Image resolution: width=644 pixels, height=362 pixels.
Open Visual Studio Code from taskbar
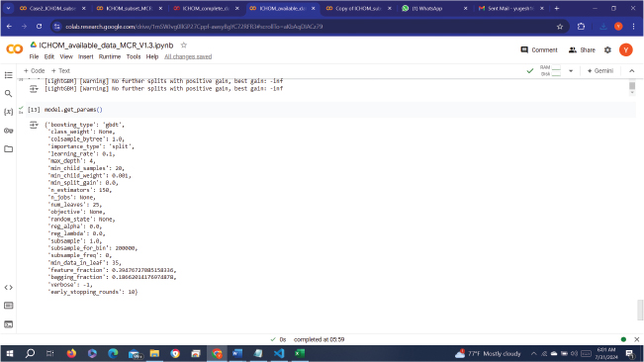coord(279,353)
